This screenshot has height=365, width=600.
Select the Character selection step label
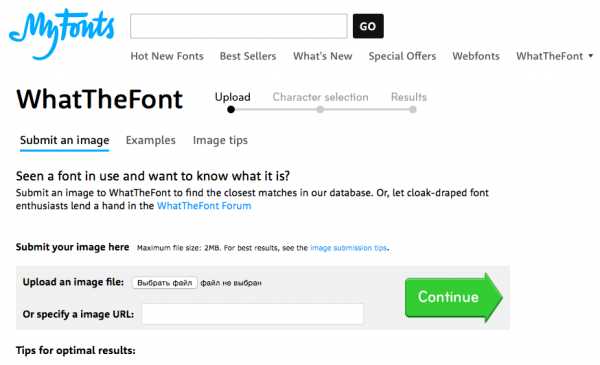pos(320,97)
